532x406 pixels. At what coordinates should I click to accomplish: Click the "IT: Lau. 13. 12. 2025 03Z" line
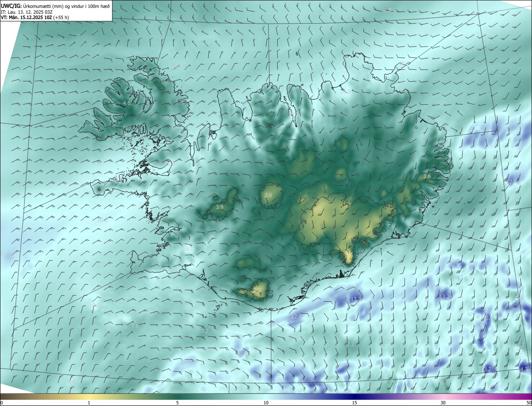pyautogui.click(x=27, y=12)
